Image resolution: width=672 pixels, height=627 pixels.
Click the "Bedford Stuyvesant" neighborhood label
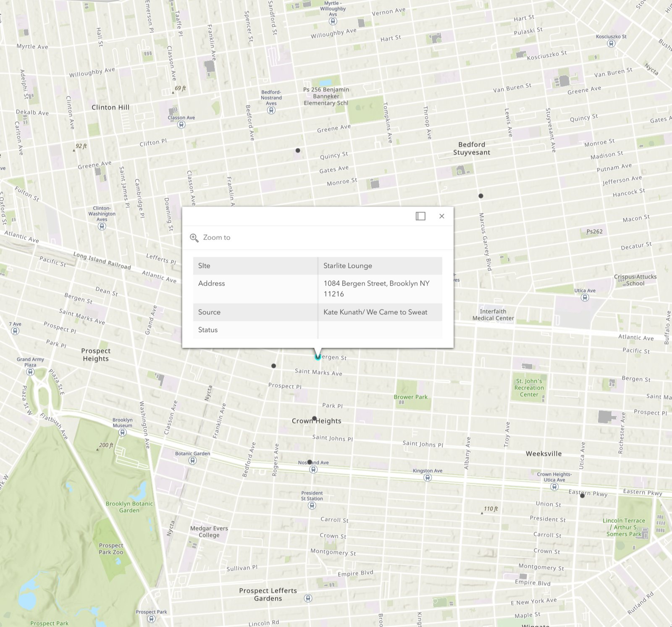pos(472,148)
